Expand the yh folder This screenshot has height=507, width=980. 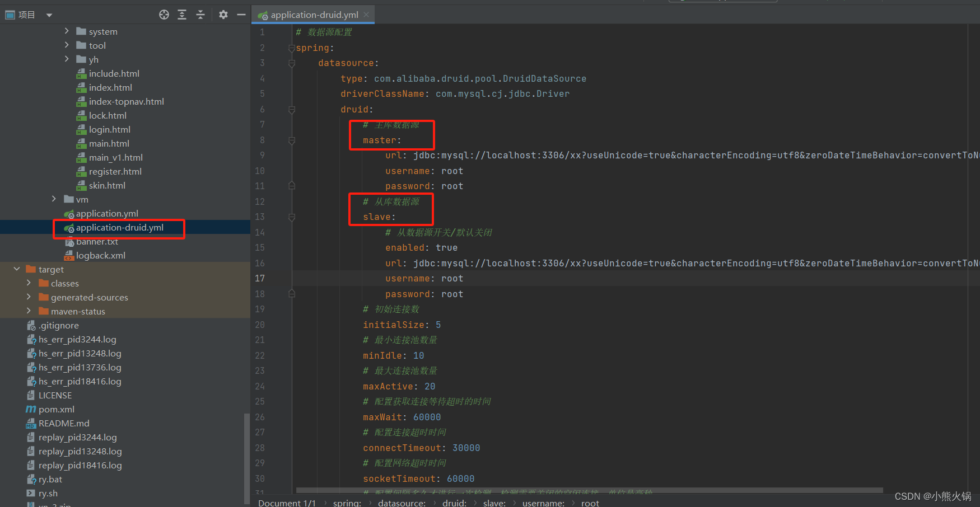click(67, 59)
